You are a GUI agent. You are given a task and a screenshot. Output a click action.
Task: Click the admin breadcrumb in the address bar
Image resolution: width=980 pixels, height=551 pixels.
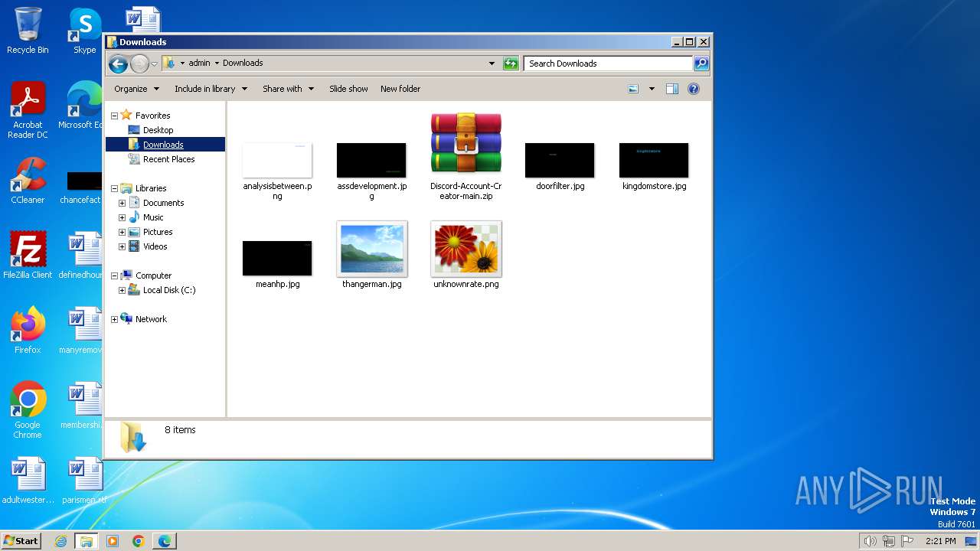[199, 64]
